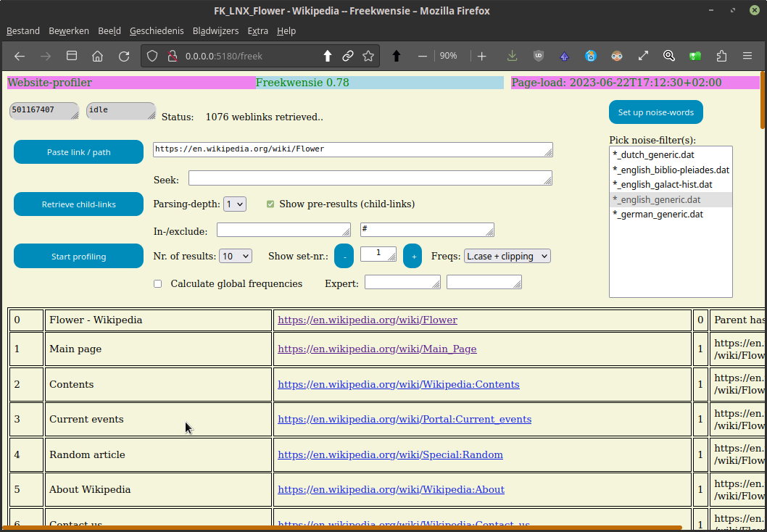Click the exclude field containing #
This screenshot has width=767, height=532.
click(x=427, y=230)
